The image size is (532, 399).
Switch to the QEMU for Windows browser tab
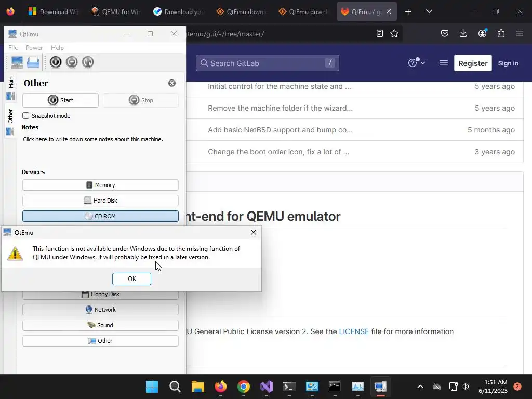(116, 12)
